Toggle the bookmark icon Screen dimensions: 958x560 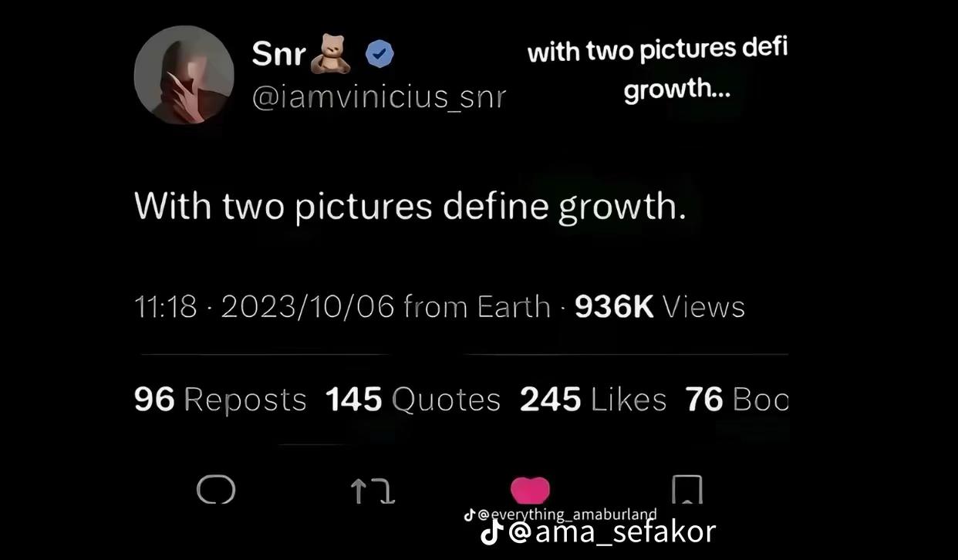[x=686, y=489]
